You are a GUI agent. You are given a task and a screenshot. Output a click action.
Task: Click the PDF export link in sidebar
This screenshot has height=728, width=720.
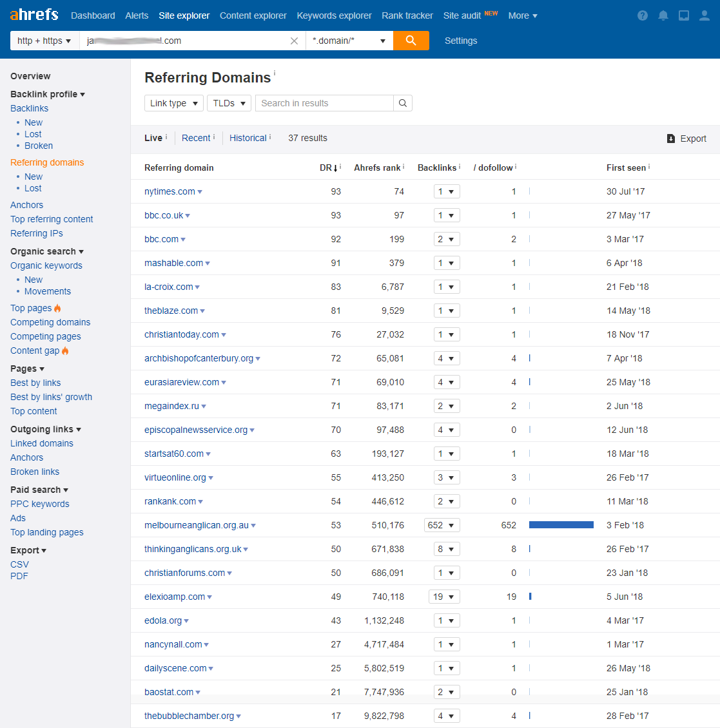pyautogui.click(x=19, y=576)
